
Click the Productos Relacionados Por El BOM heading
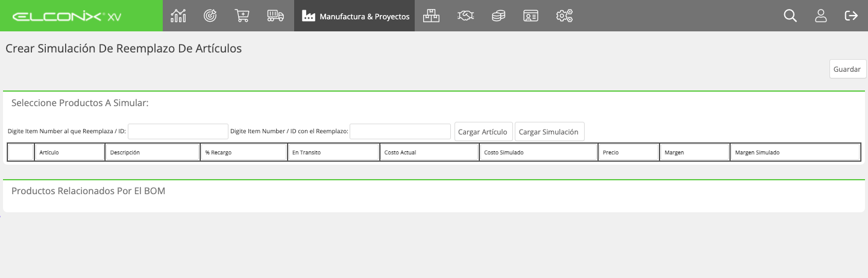(x=88, y=191)
